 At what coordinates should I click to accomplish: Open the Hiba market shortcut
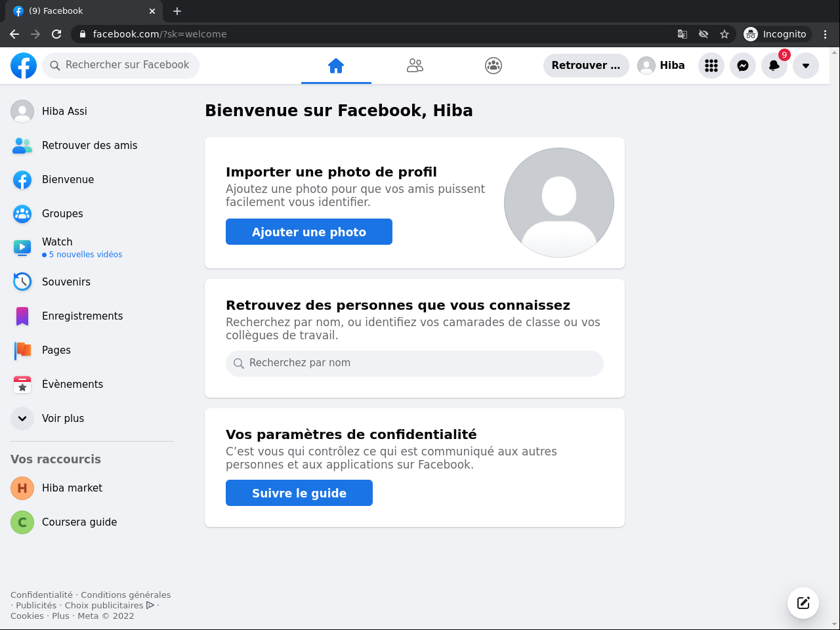pos(92,488)
